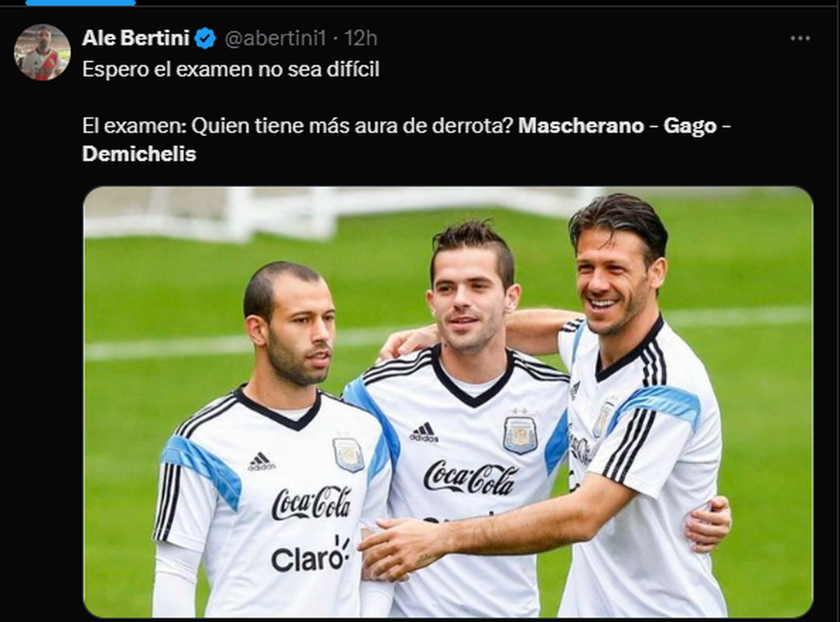Click the AFA crest on left player's shirt
The height and width of the screenshot is (622, 840).
[348, 455]
